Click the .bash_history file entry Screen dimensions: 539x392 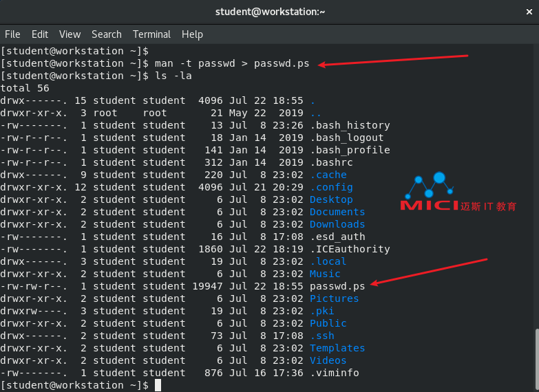[x=350, y=125]
